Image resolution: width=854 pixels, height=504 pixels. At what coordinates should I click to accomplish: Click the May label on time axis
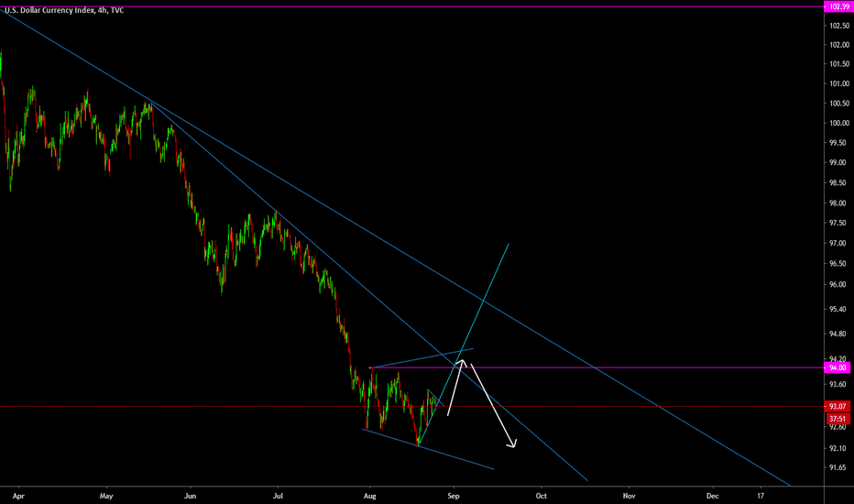[x=106, y=496]
